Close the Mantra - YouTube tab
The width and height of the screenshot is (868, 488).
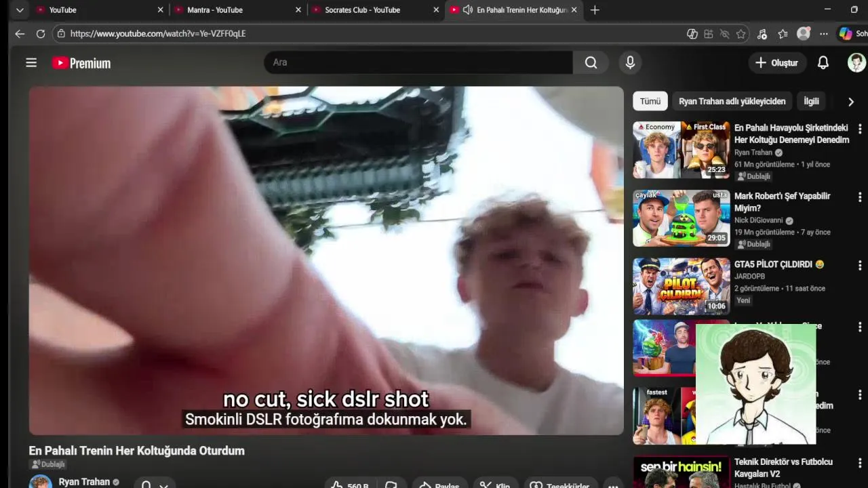click(298, 10)
